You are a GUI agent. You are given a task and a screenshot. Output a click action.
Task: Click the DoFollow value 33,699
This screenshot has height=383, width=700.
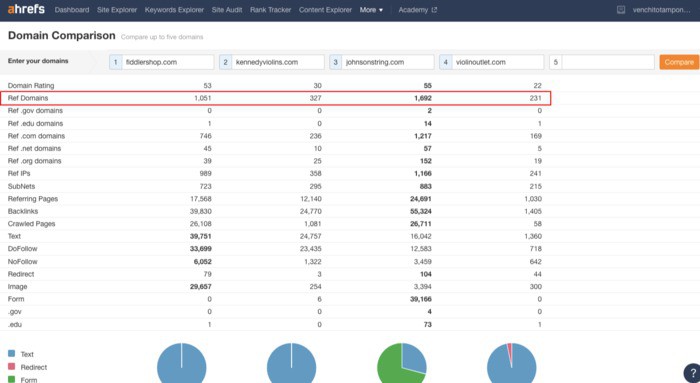tap(201, 249)
